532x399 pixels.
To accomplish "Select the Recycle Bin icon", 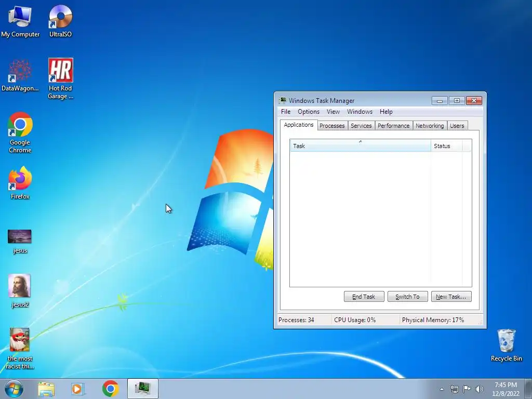I will click(506, 345).
